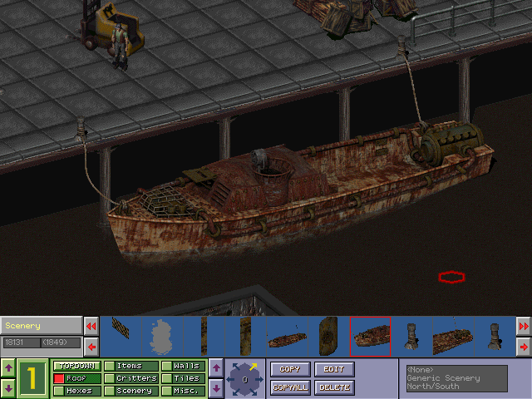Click the dock worker character by forklift
Screen dimensions: 532x399
point(120,46)
